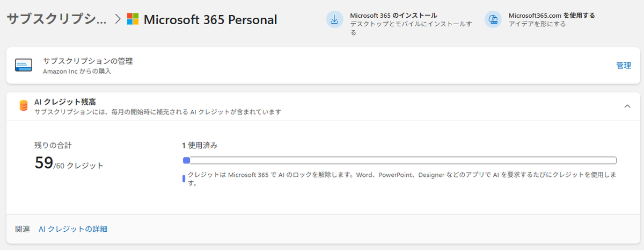Click the Microsoft four-color logo
The height and width of the screenshot is (250, 644).
click(x=133, y=19)
